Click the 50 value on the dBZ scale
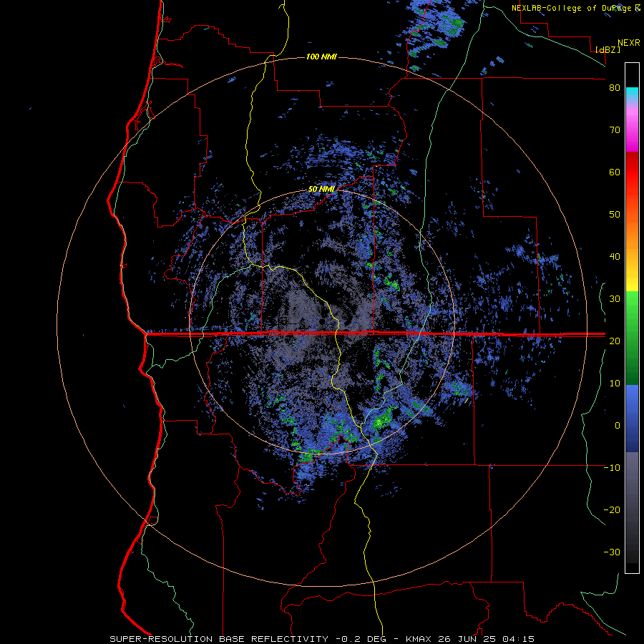The height and width of the screenshot is (644, 644). coord(615,215)
